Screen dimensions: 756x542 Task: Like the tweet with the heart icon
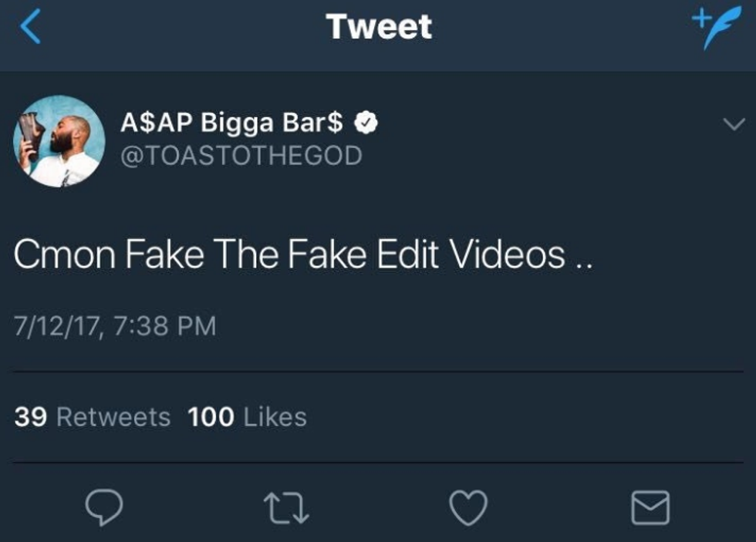[x=468, y=508]
